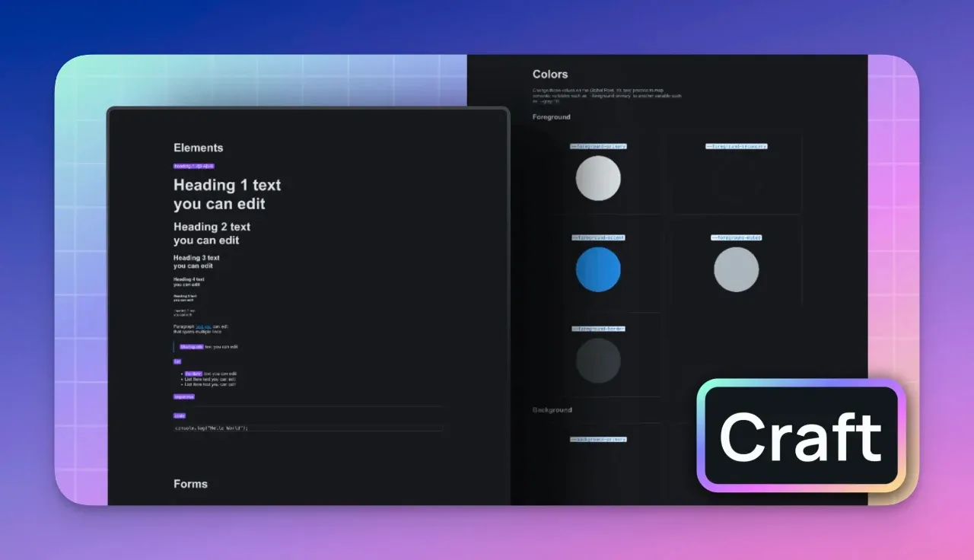Click the first list item with purple tag
This screenshot has width=974, height=560.
[211, 374]
